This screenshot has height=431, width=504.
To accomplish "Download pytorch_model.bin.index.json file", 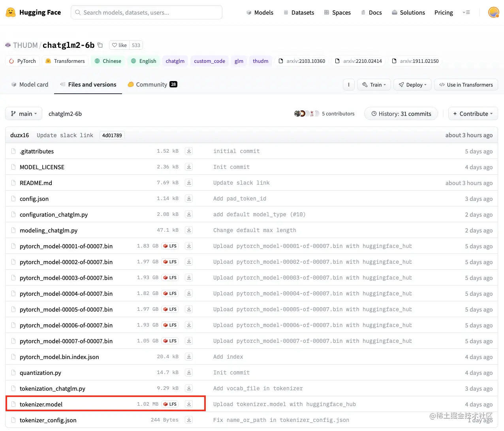I will [x=189, y=357].
